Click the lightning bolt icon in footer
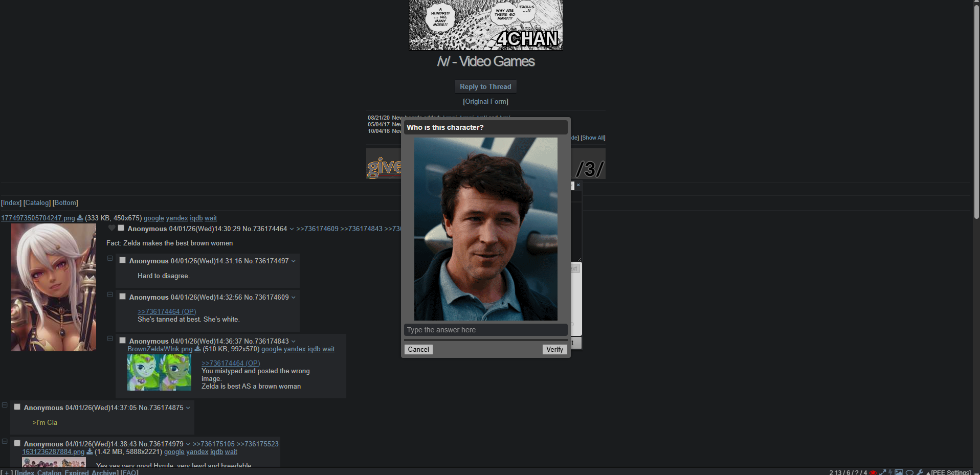 coord(890,472)
